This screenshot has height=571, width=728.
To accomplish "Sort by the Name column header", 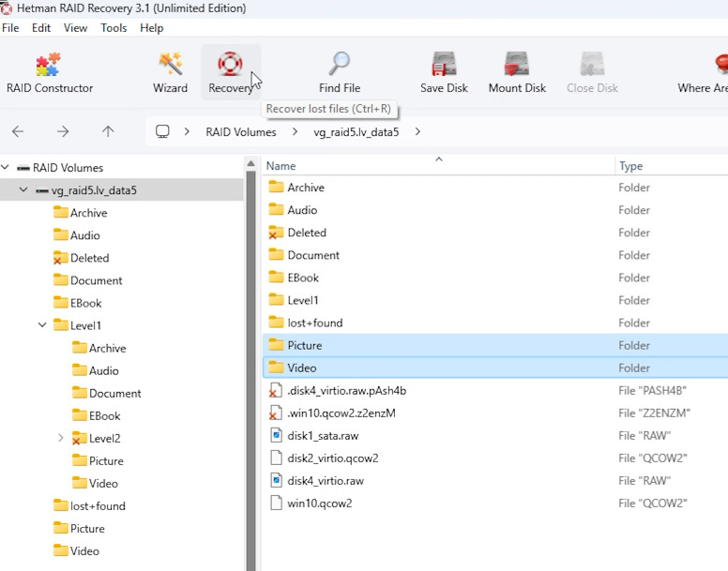I will pyautogui.click(x=438, y=166).
